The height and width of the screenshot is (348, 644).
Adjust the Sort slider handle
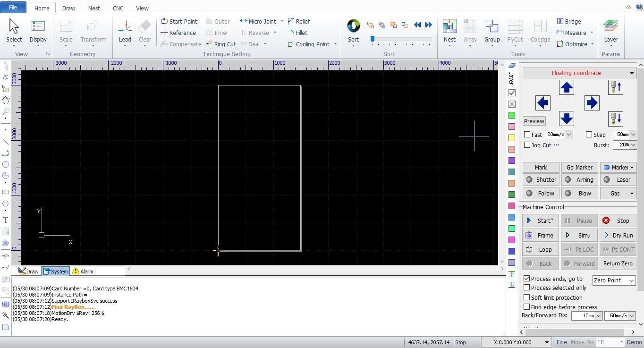pyautogui.click(x=373, y=39)
